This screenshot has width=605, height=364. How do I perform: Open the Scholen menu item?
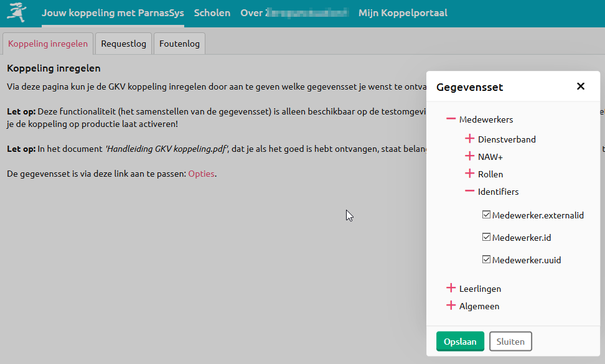212,13
